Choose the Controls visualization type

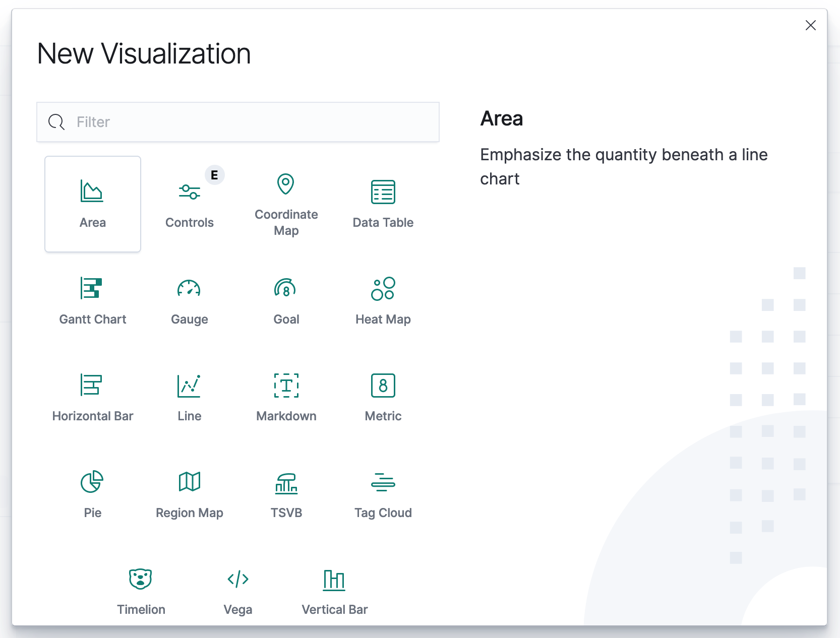click(x=189, y=192)
